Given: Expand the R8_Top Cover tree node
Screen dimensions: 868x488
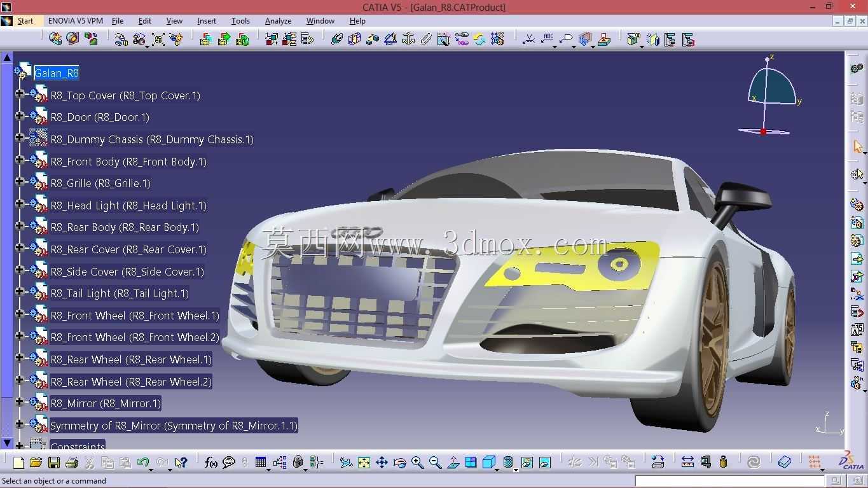Looking at the screenshot, I should tap(19, 95).
